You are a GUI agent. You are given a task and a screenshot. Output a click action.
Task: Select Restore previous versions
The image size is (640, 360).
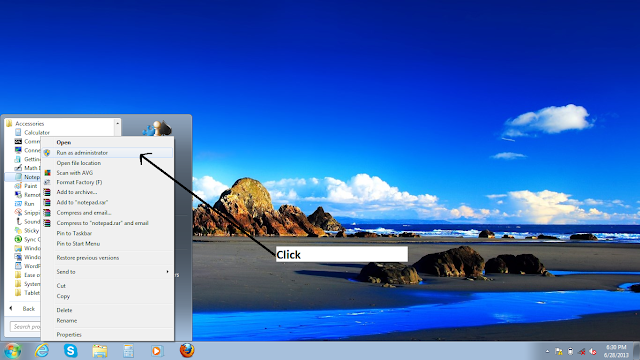point(88,258)
